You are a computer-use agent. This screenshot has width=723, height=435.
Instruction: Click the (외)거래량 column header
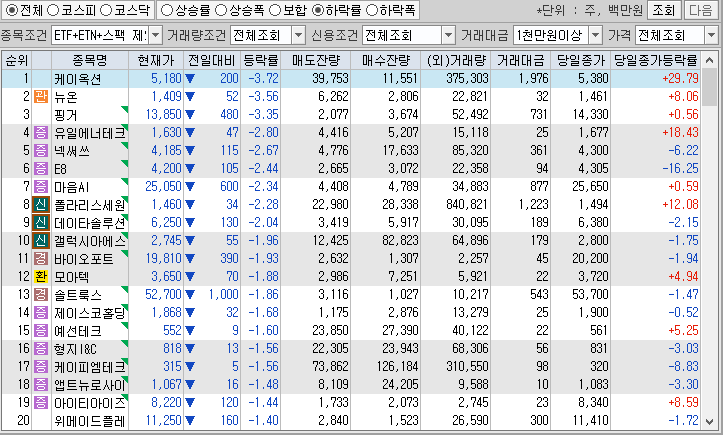456,60
